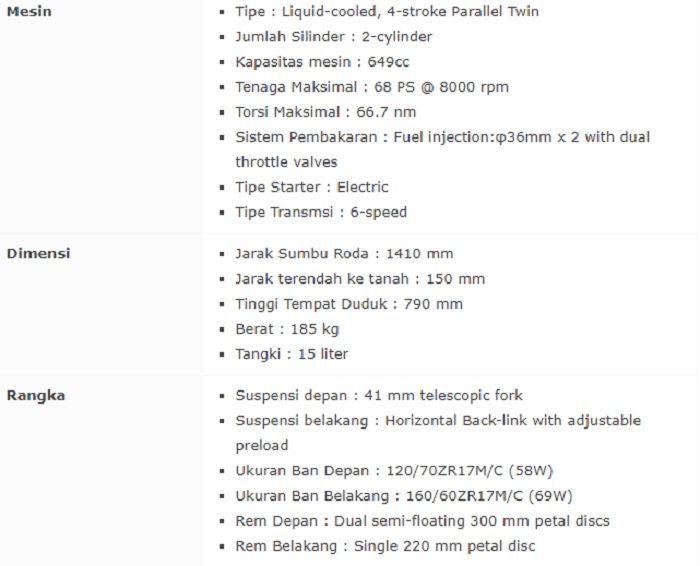Select Jarak terendah ke tanah line
Viewport: 700px width, 566px height.
(x=360, y=279)
